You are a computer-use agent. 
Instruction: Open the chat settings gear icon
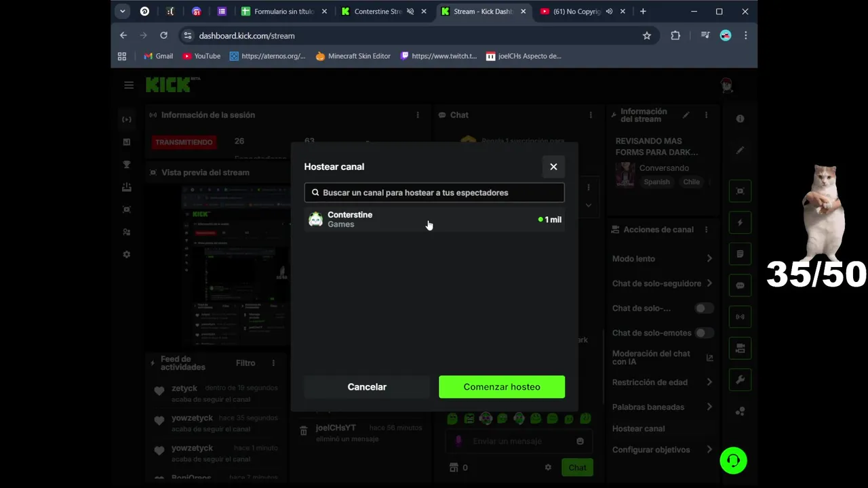pyautogui.click(x=548, y=468)
